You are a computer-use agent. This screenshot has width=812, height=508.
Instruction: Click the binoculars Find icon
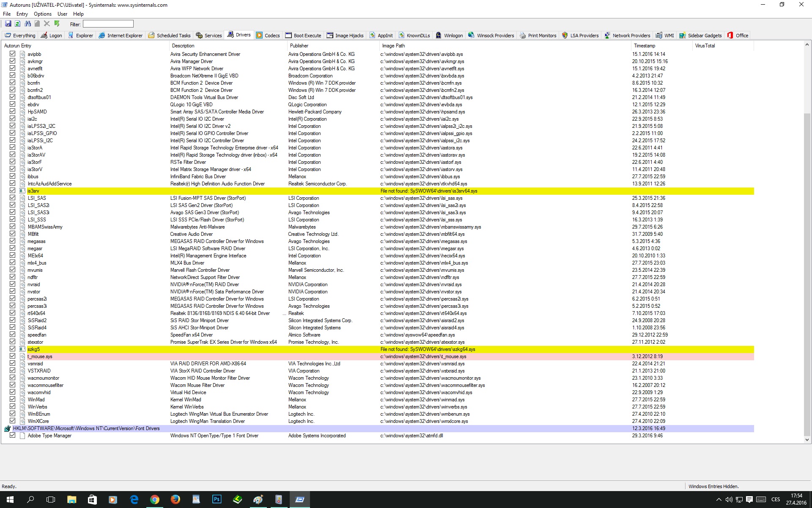coord(27,24)
